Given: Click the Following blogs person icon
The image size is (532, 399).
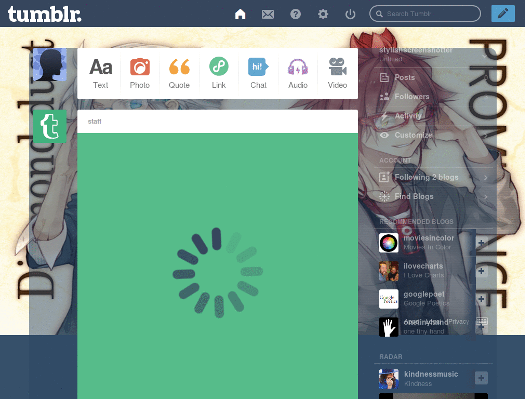Looking at the screenshot, I should point(384,177).
